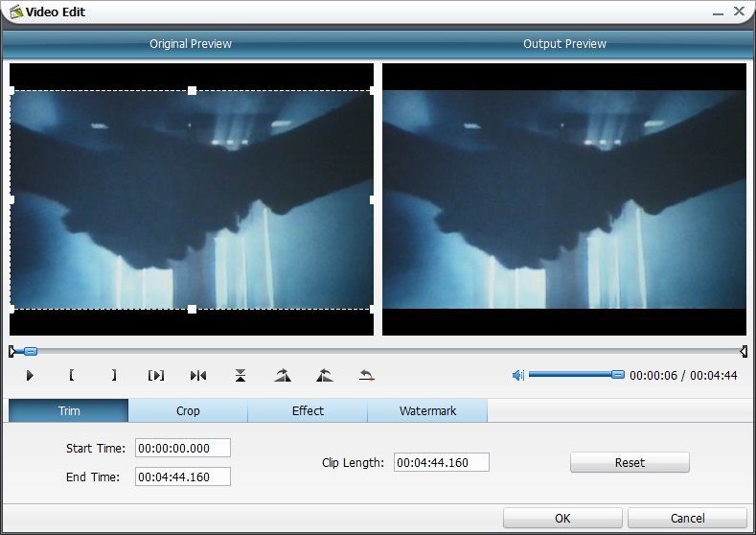Open the Watermark tab
This screenshot has width=756, height=535.
pos(427,410)
